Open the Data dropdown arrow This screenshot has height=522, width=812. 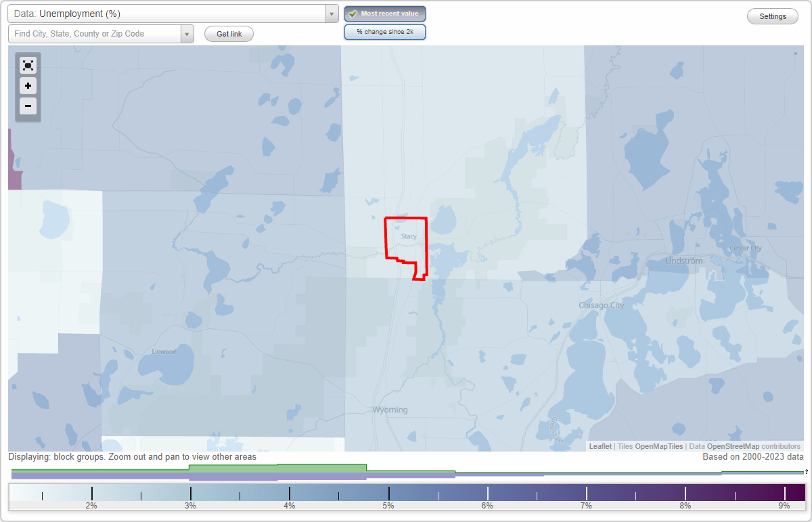click(332, 14)
